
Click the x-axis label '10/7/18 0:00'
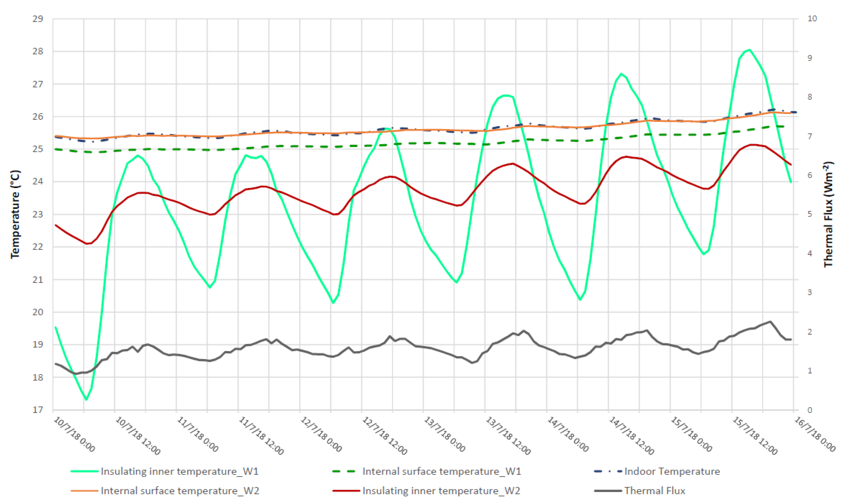74,434
